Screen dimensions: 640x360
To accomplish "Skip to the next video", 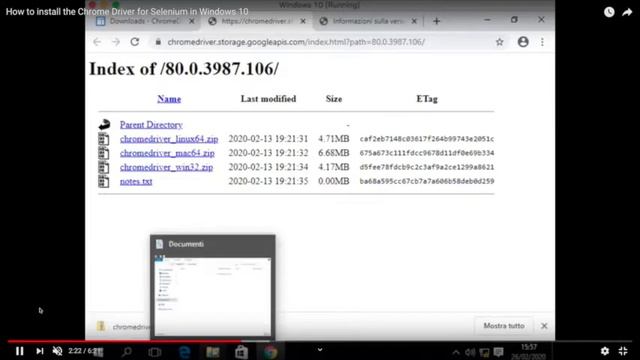I will (40, 351).
